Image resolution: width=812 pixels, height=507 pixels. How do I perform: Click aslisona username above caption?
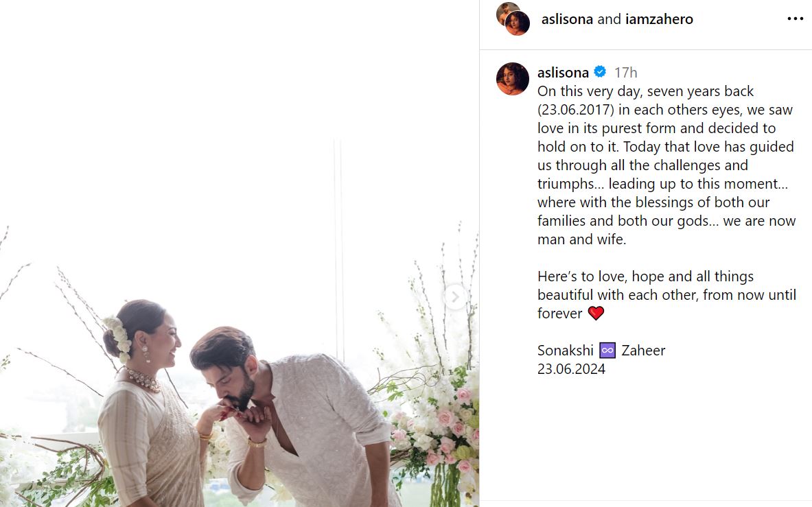563,72
